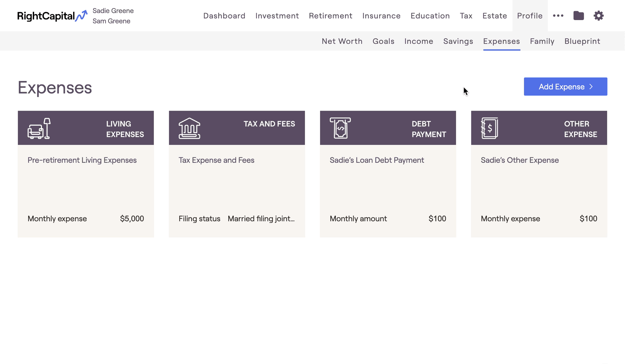Open the Education section
625x364 pixels.
click(430, 16)
